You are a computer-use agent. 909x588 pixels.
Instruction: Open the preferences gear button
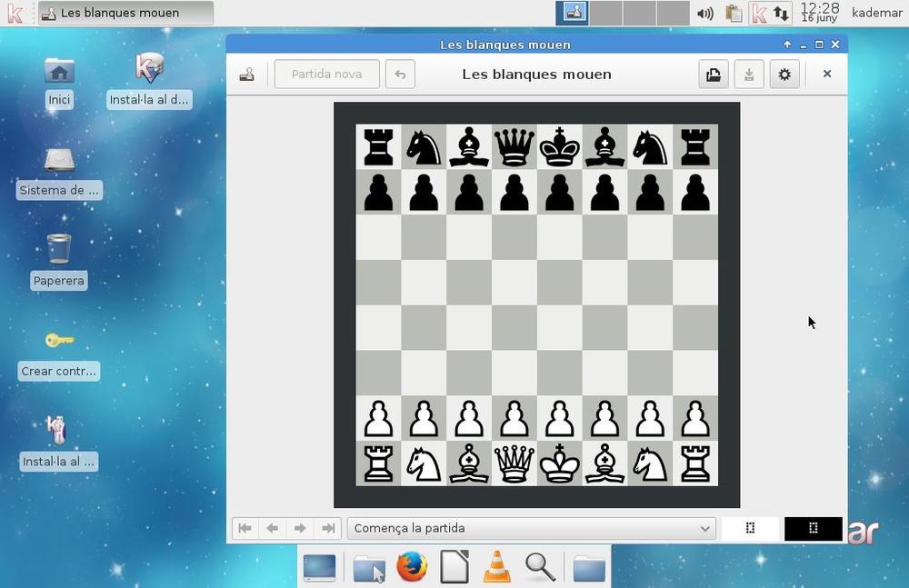click(x=784, y=75)
